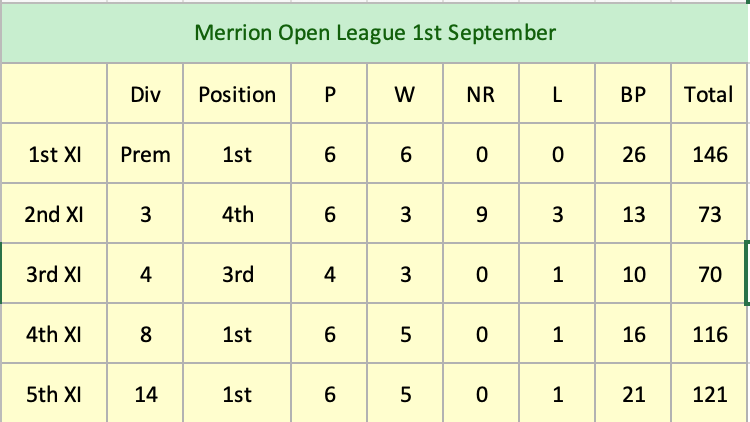Select the 1st XI row label

tap(55, 155)
